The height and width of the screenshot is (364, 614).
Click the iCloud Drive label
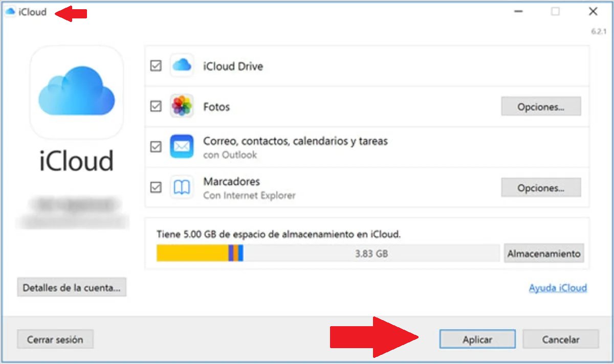click(x=233, y=66)
